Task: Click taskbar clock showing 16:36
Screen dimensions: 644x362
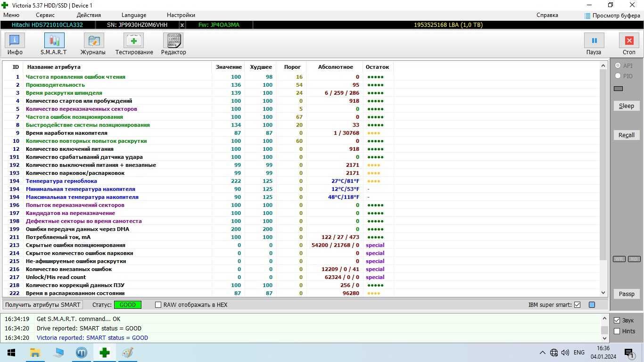Action: 603,348
